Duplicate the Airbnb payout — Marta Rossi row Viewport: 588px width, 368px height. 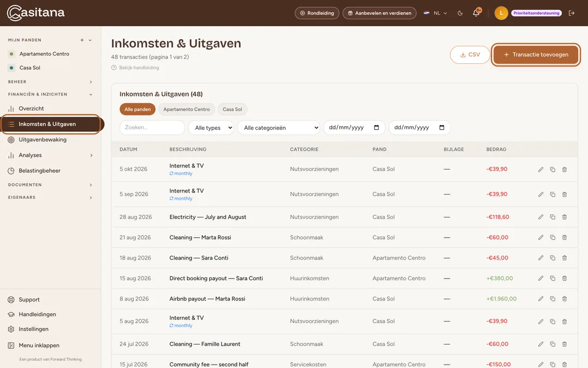pyautogui.click(x=553, y=299)
